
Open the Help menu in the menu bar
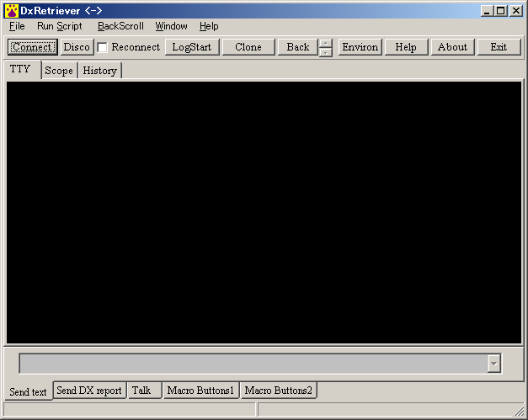tap(209, 26)
